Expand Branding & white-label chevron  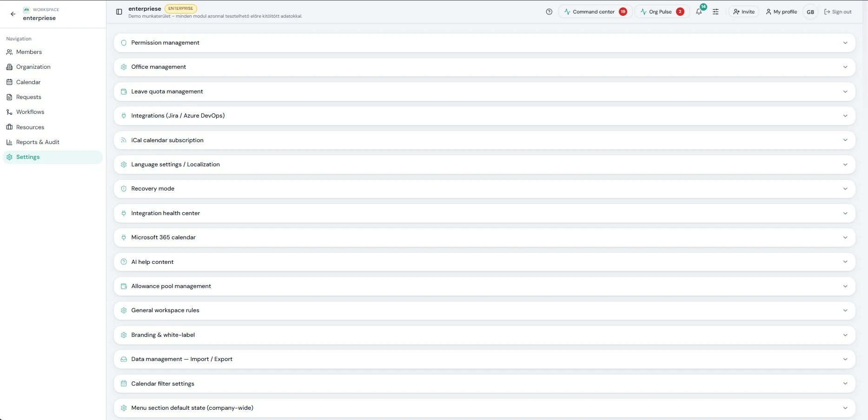[845, 335]
